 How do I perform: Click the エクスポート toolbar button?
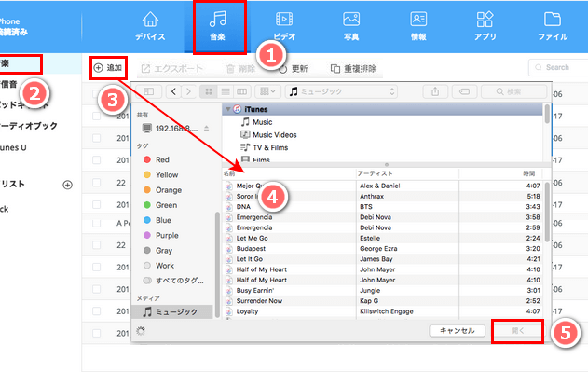pyautogui.click(x=172, y=69)
